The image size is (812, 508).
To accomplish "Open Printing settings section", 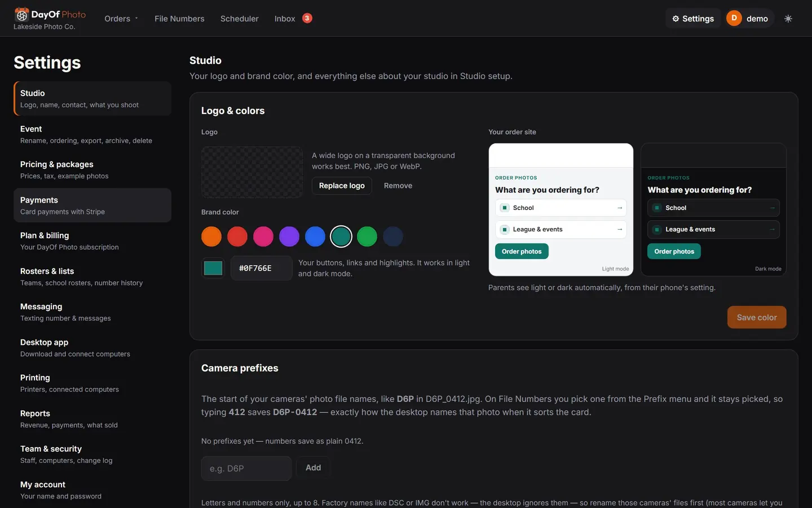I will click(x=92, y=383).
